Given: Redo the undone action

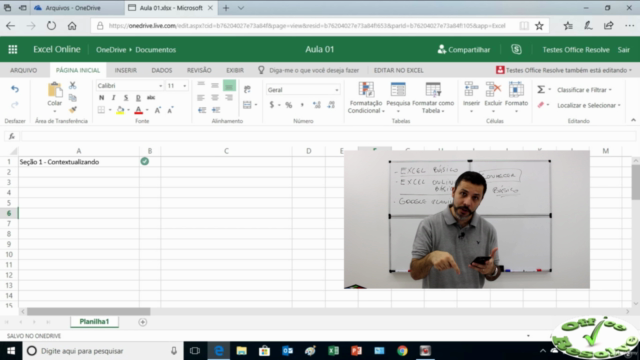Looking at the screenshot, I should tap(15, 105).
